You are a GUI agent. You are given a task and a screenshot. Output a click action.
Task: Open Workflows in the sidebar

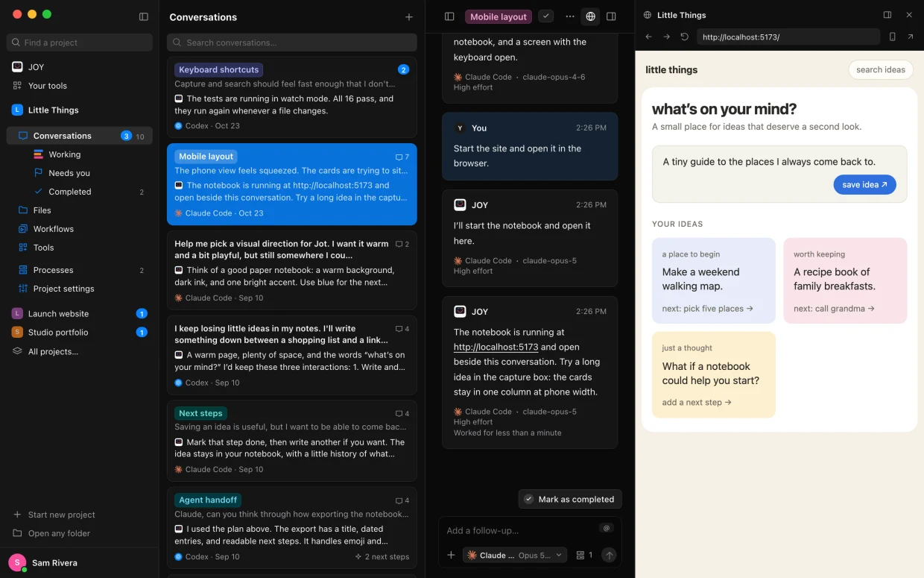click(80, 229)
